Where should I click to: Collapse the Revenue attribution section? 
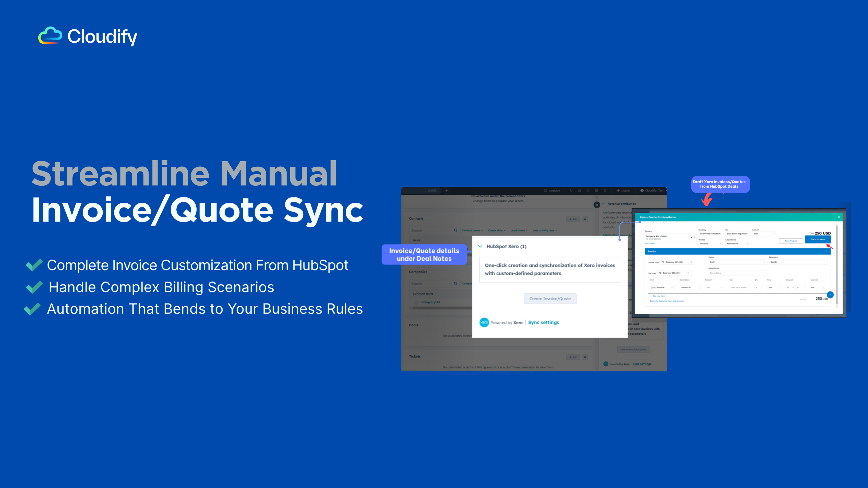(604, 204)
